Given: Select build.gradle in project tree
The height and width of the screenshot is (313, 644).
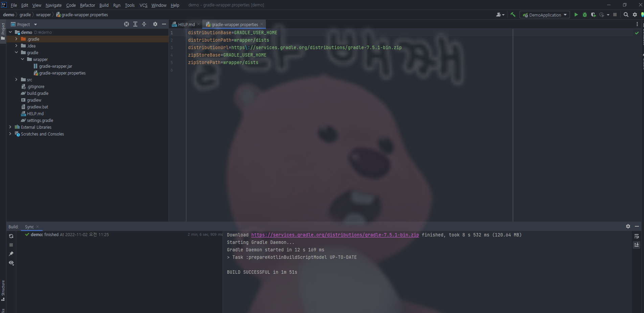Looking at the screenshot, I should [x=38, y=93].
